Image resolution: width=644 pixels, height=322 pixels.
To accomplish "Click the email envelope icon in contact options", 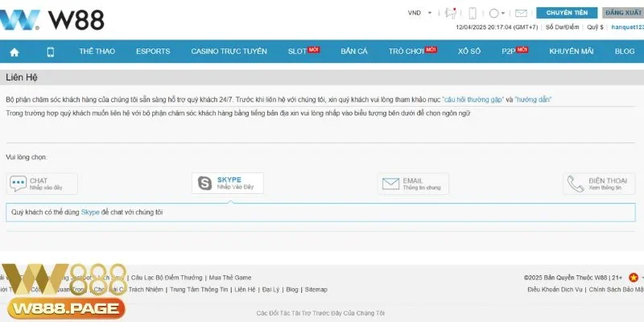I will point(390,184).
